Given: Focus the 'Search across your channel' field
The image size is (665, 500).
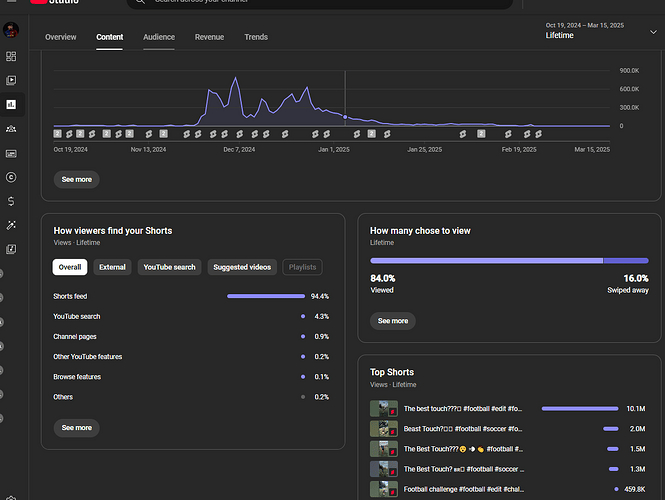Looking at the screenshot, I should coord(320,2).
